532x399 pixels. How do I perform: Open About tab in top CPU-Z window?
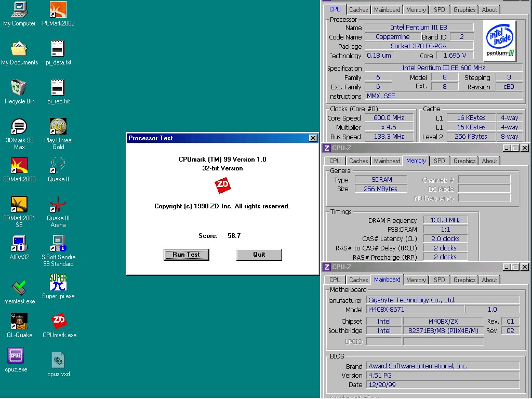pos(489,10)
